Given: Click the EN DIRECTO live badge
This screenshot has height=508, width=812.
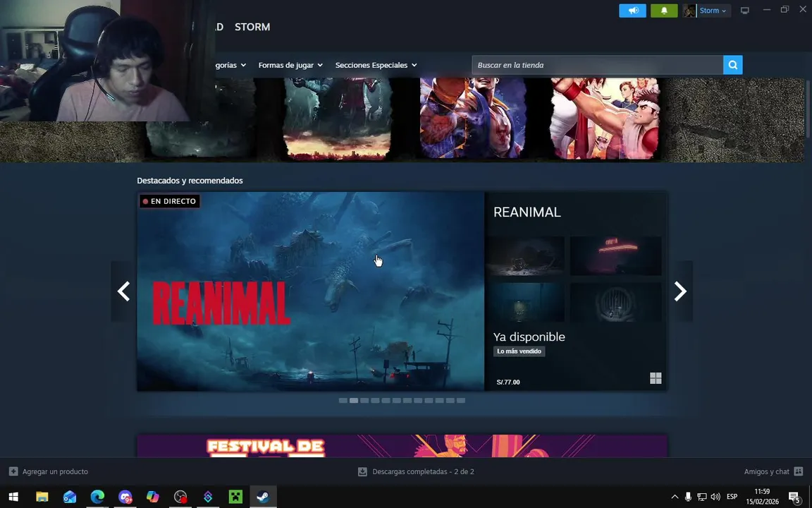Looking at the screenshot, I should (169, 201).
